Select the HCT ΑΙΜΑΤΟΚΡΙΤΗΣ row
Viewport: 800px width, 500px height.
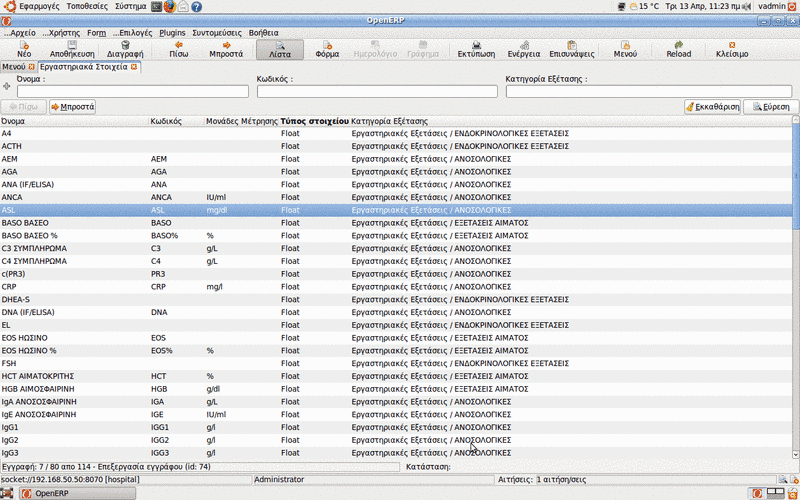(396, 376)
